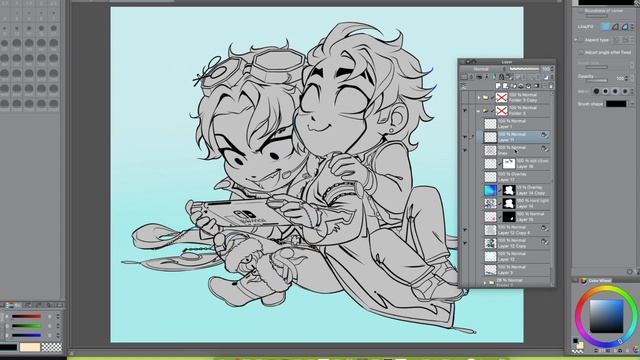
Task: Delete the selected layer with trash icon
Action: click(x=551, y=86)
